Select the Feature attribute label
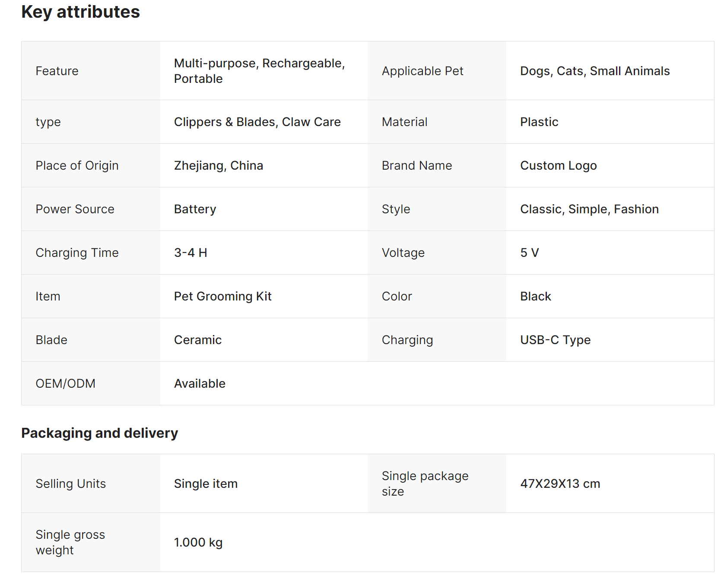The height and width of the screenshot is (588, 724). point(57,71)
